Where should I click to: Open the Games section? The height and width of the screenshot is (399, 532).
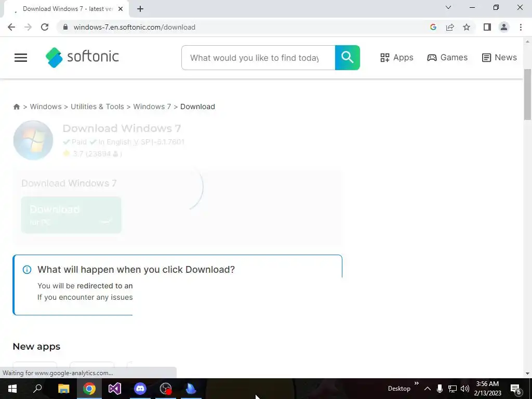click(447, 57)
